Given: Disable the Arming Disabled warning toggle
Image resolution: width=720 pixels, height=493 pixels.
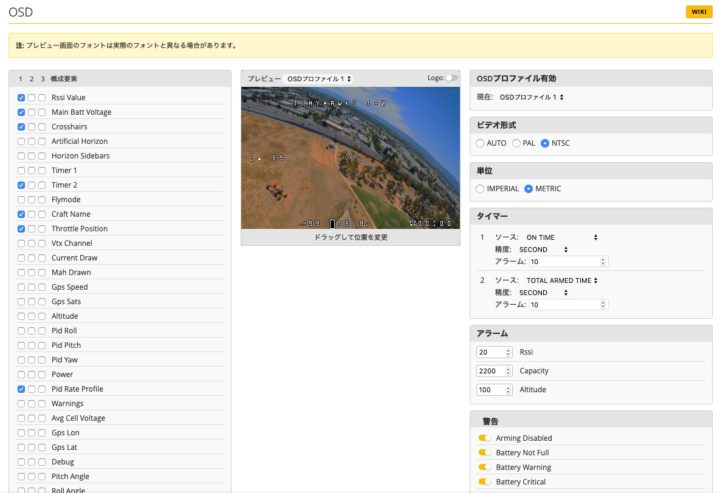Looking at the screenshot, I should [485, 438].
